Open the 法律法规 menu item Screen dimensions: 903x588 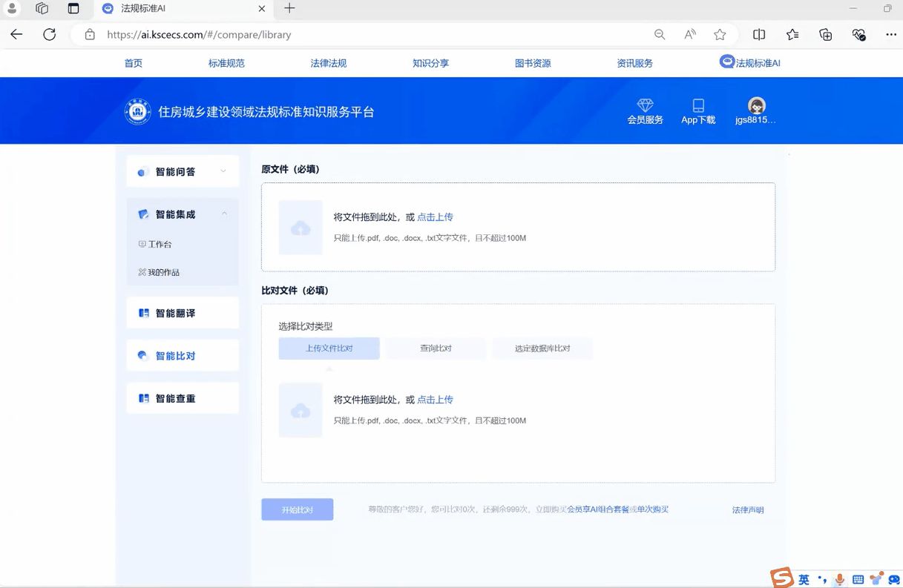(329, 63)
